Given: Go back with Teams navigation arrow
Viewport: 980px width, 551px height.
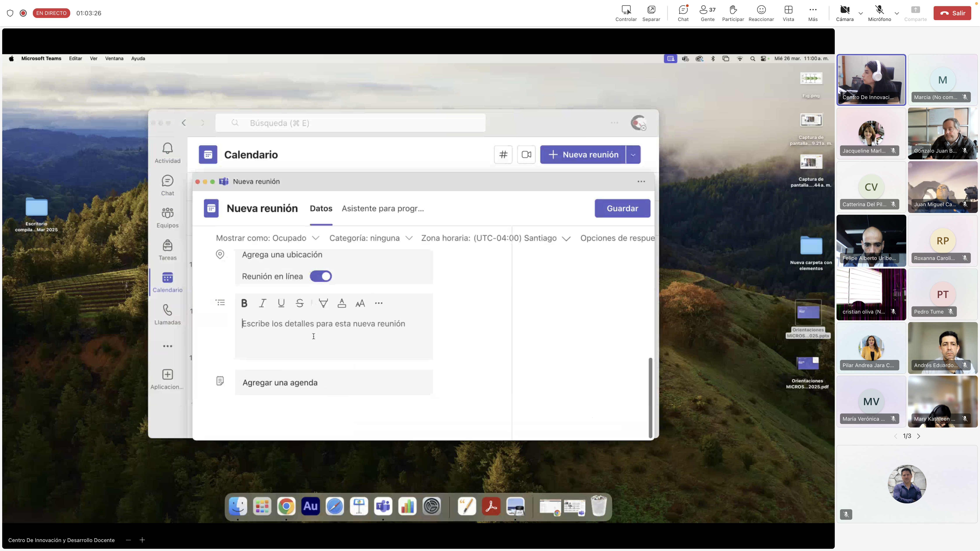Looking at the screenshot, I should tap(184, 123).
